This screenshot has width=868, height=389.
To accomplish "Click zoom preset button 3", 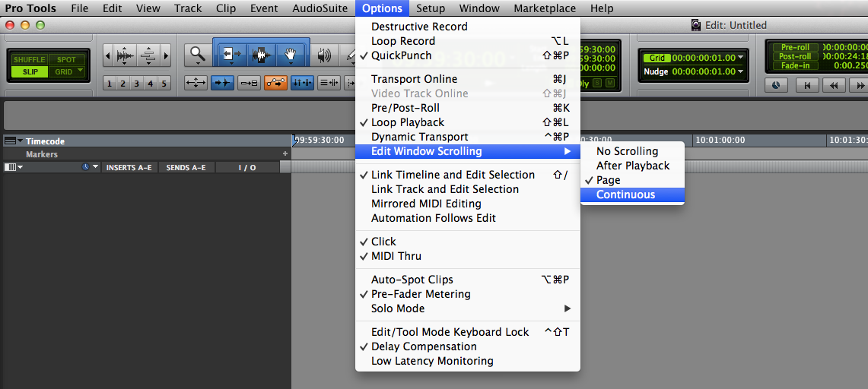I will (137, 84).
